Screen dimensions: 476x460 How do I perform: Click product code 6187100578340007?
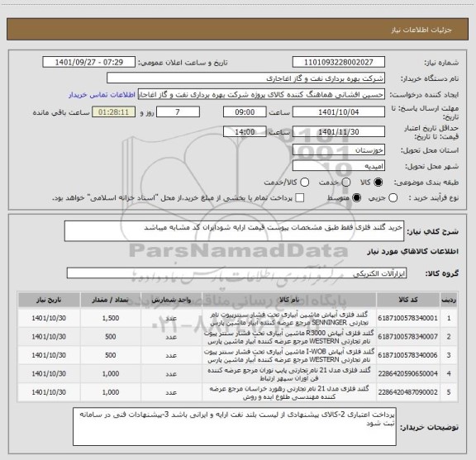tap(408, 336)
